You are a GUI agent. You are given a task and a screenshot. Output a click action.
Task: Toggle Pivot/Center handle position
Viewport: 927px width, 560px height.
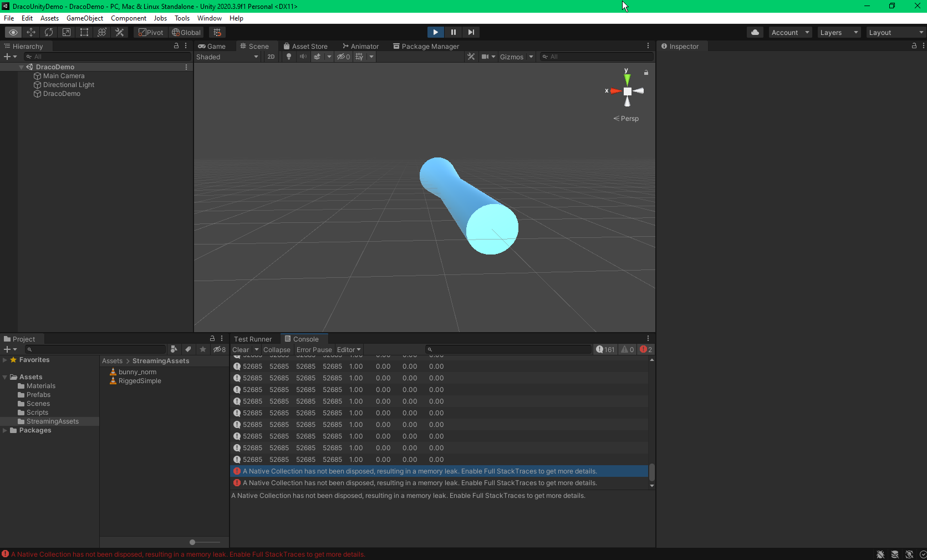151,32
